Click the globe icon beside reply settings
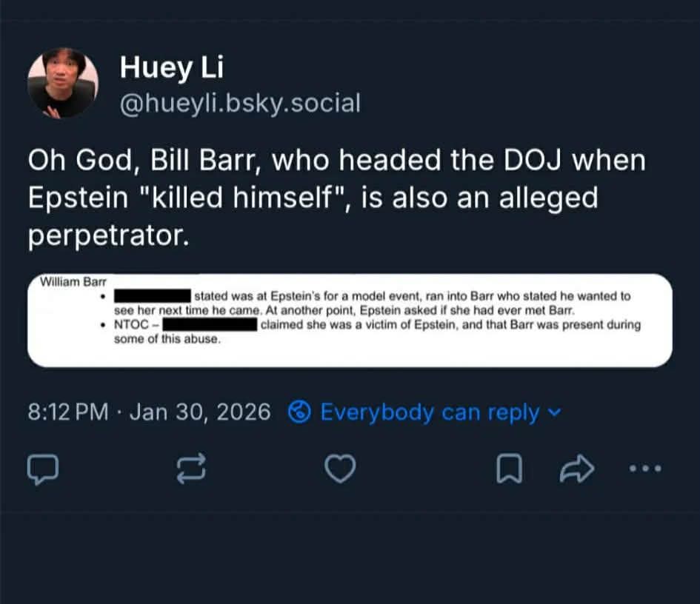The image size is (700, 604). tap(300, 412)
